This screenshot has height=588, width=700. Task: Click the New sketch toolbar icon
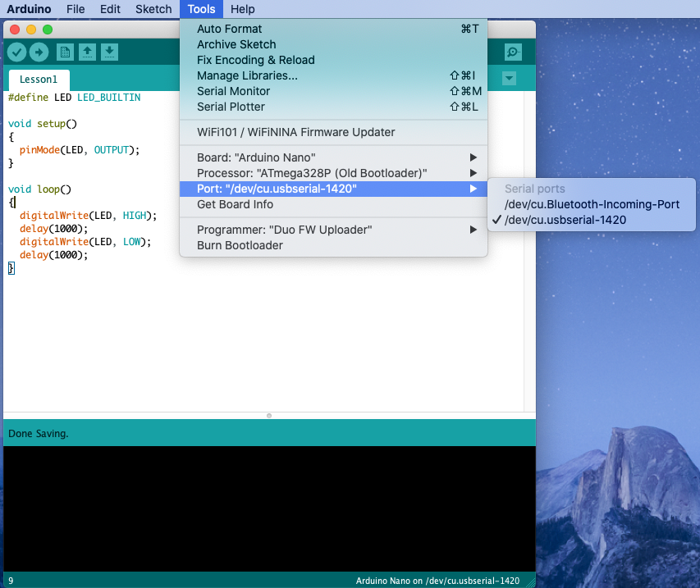point(65,52)
